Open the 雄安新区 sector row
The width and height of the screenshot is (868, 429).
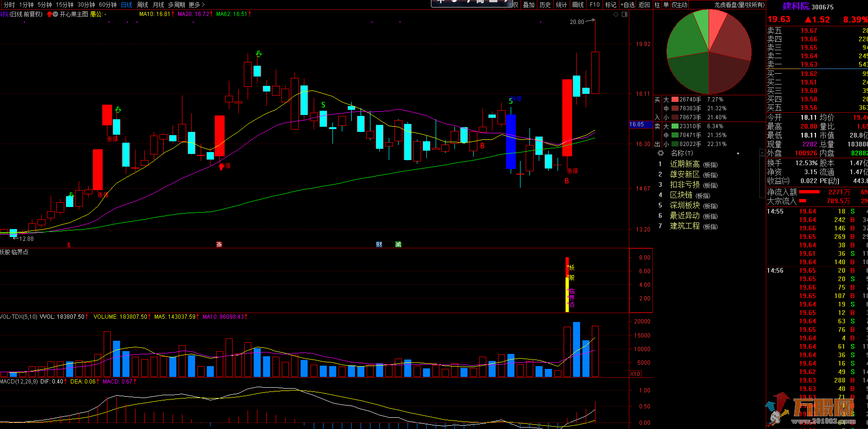click(x=694, y=175)
